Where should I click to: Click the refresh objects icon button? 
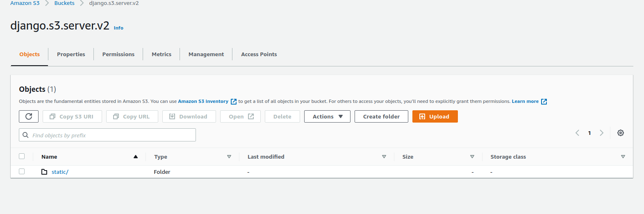pyautogui.click(x=29, y=116)
